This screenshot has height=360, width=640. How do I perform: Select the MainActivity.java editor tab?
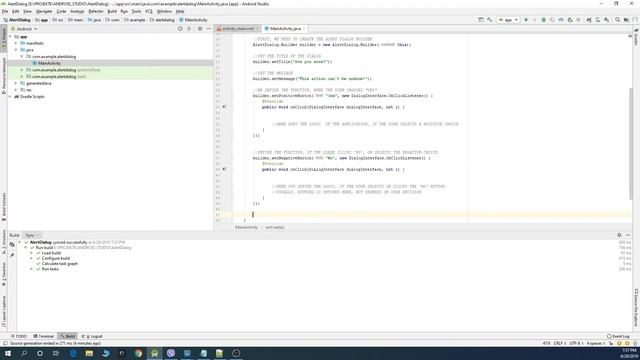pos(285,29)
